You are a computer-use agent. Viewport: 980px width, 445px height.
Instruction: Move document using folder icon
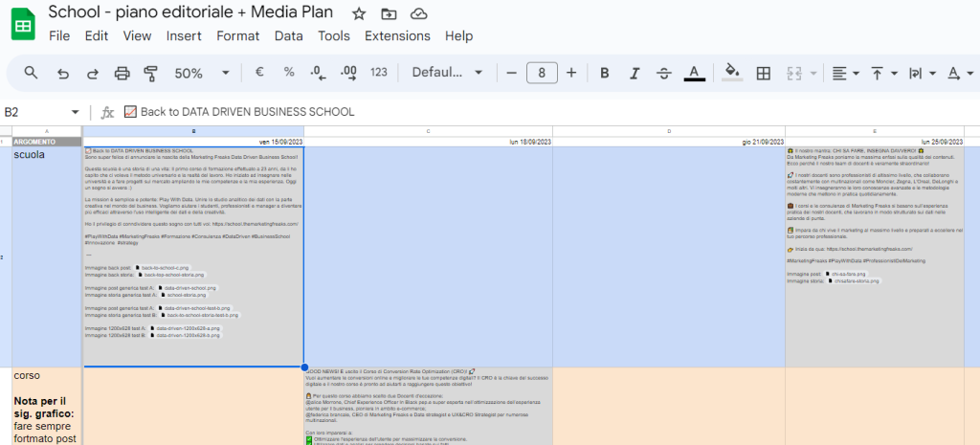point(389,13)
